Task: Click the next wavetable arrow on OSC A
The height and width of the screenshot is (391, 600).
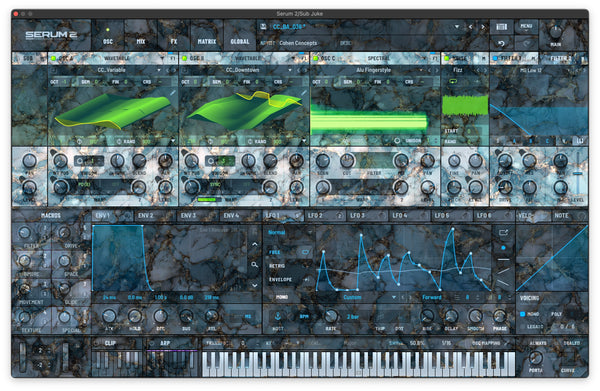Action: tap(174, 70)
